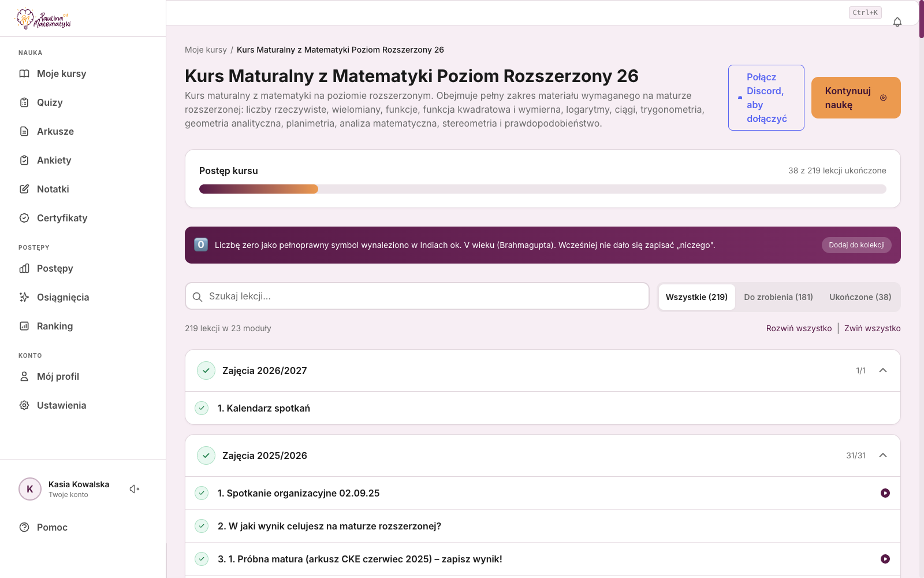Click the 31/31 module counter

[x=856, y=455]
